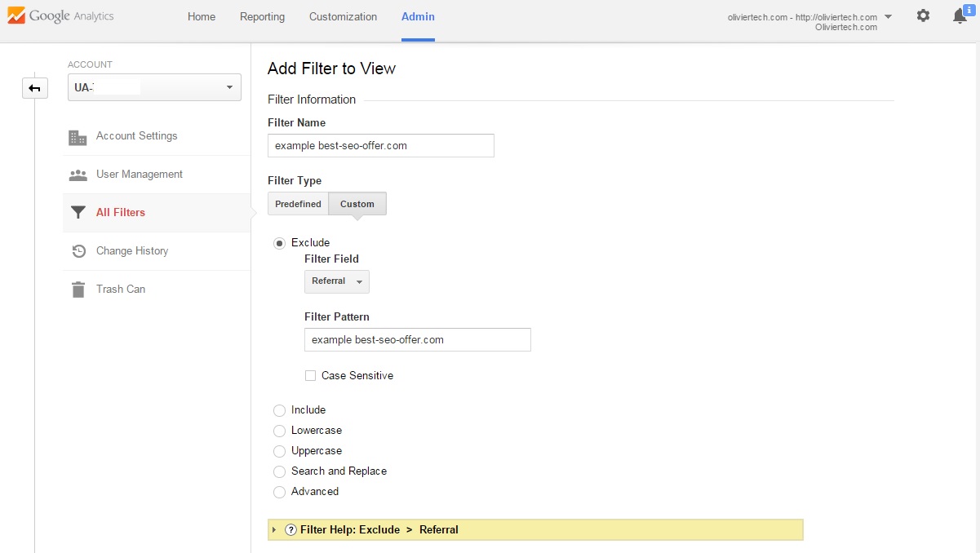Click the User Management people icon

pos(78,175)
